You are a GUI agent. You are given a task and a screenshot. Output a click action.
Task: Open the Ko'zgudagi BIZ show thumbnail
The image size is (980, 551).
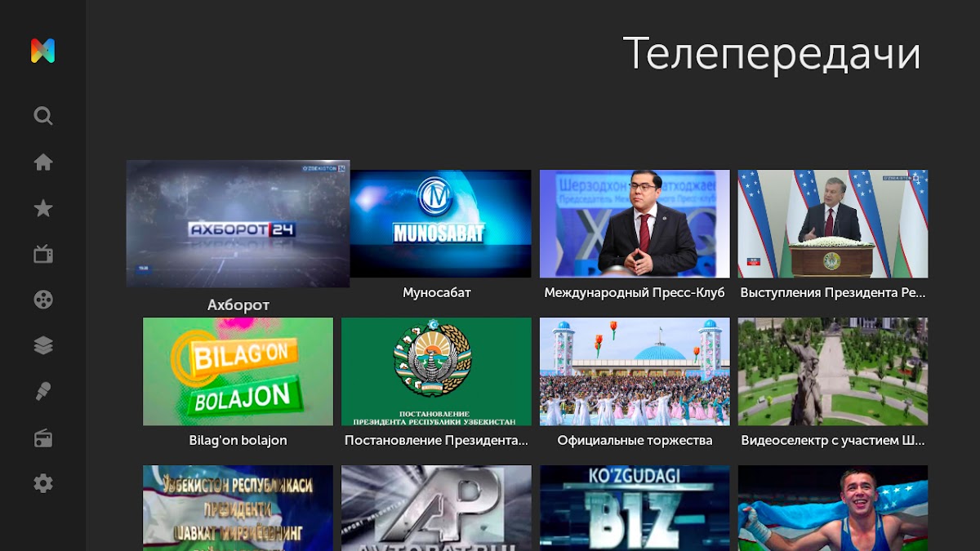pyautogui.click(x=635, y=506)
